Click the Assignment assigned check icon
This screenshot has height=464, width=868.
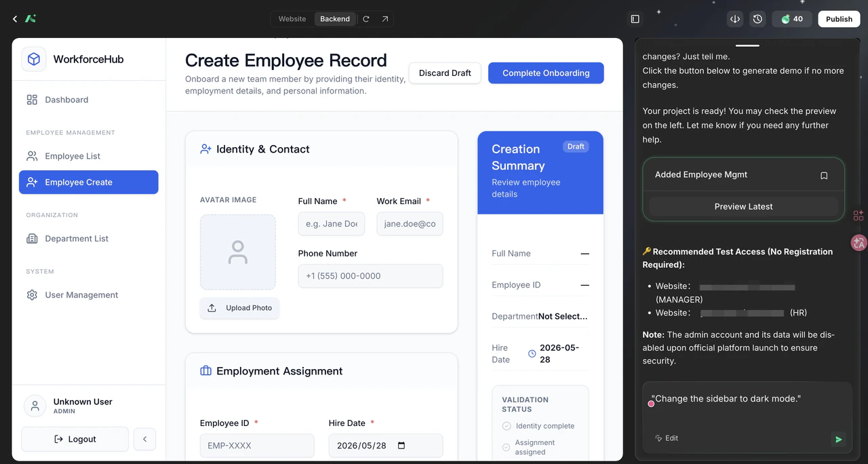[x=506, y=448]
